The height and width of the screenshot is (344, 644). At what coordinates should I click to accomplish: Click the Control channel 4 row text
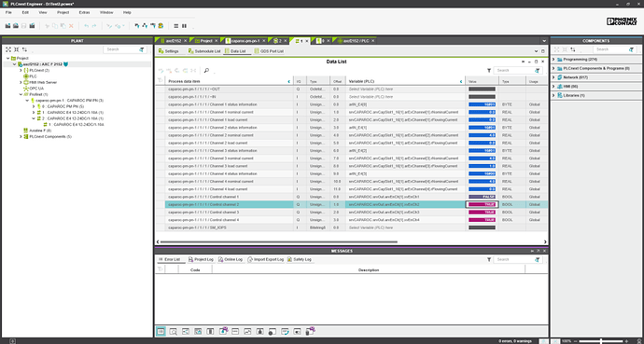(203, 220)
